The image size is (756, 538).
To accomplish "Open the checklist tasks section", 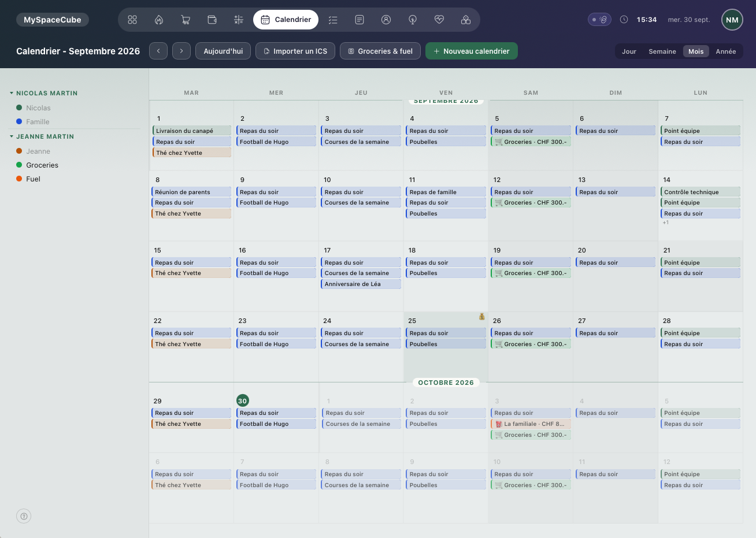I will pyautogui.click(x=333, y=20).
